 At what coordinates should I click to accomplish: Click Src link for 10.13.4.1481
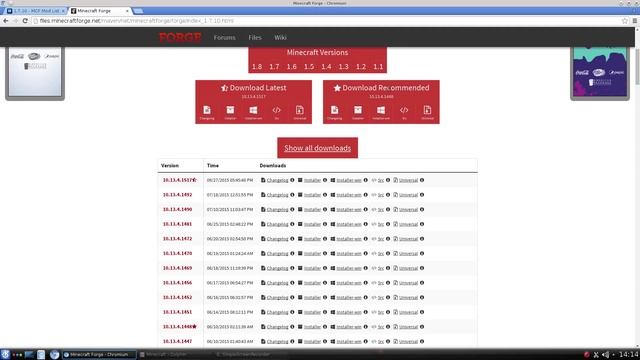[x=381, y=224]
